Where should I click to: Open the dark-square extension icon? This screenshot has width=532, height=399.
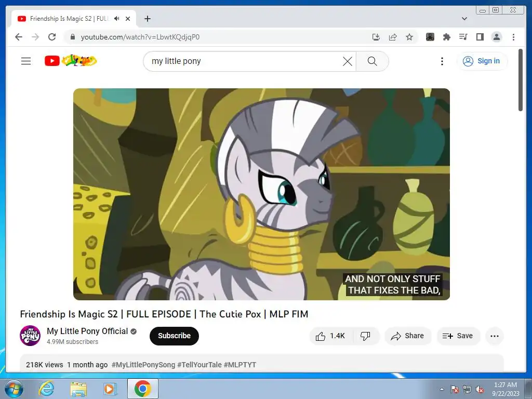point(430,37)
